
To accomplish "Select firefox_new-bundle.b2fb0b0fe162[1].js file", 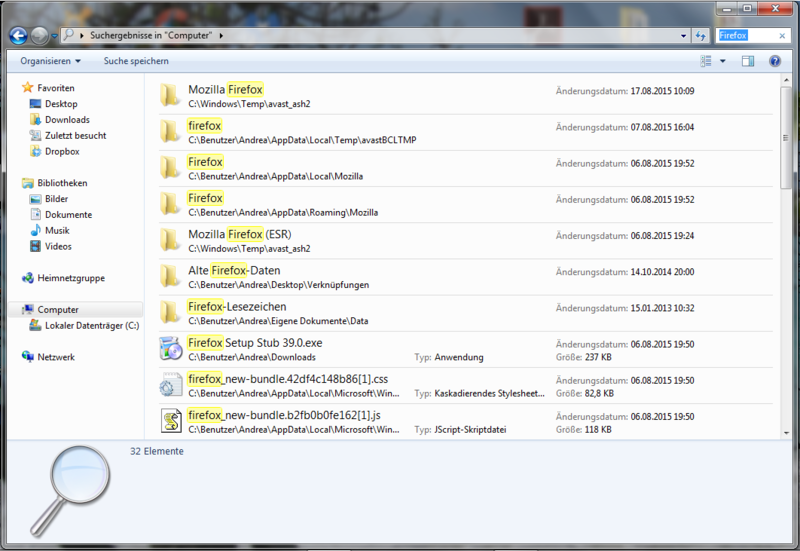I will click(x=465, y=421).
